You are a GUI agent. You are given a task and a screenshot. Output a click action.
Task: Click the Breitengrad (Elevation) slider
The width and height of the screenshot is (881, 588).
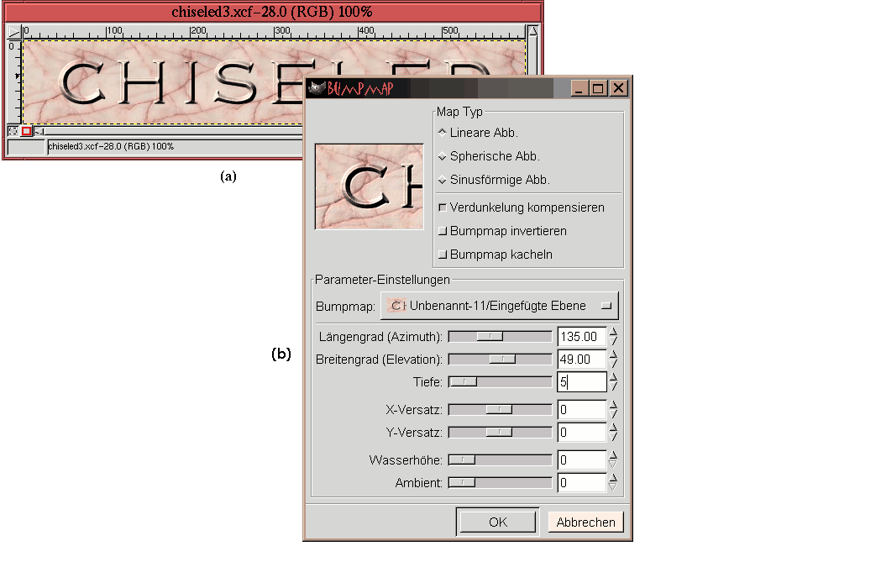(500, 360)
